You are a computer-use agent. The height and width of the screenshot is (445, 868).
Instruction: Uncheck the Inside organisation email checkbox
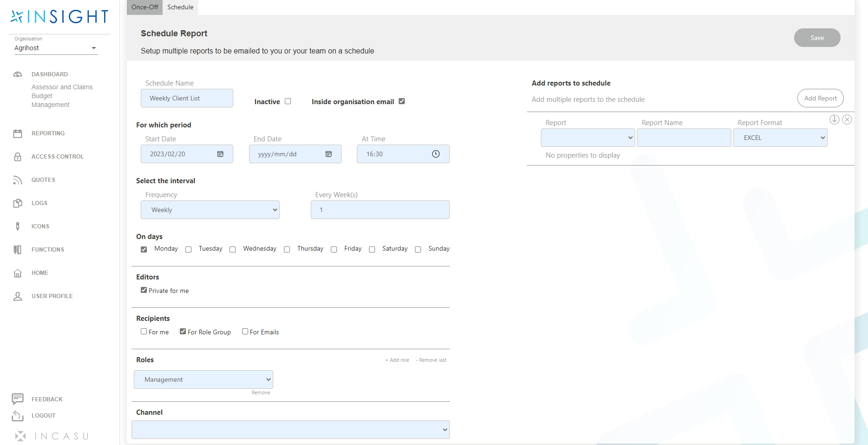tap(401, 101)
